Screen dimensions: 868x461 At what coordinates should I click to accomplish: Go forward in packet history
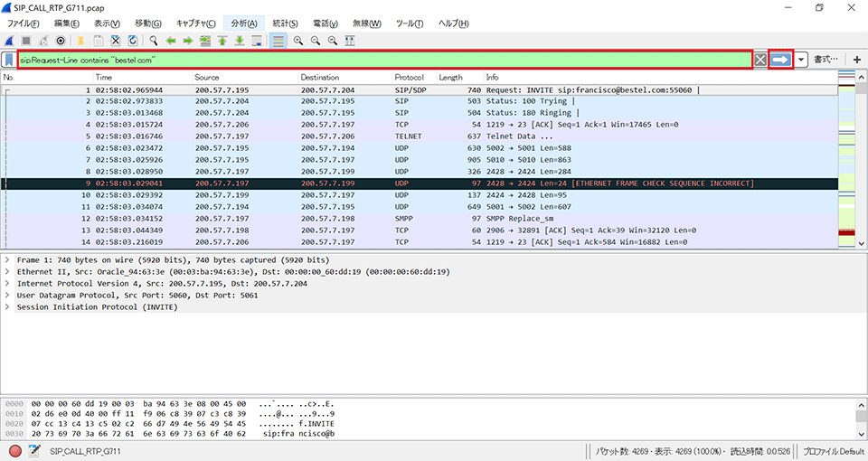point(188,41)
